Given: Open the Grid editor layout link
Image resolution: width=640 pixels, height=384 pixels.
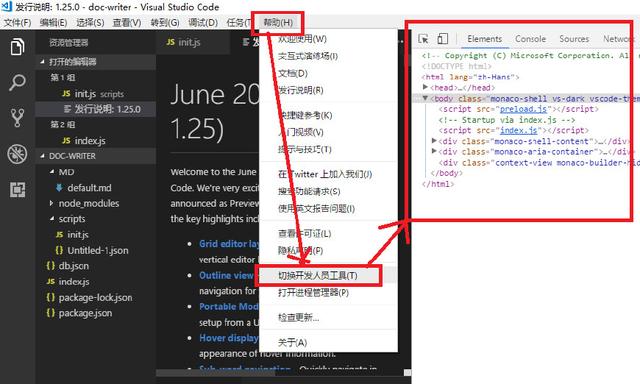Looking at the screenshot, I should (229, 244).
